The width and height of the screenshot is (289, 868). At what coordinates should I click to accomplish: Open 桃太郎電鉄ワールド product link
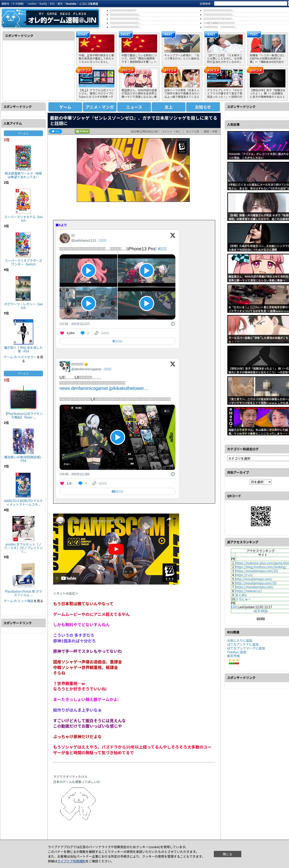pyautogui.click(x=23, y=175)
